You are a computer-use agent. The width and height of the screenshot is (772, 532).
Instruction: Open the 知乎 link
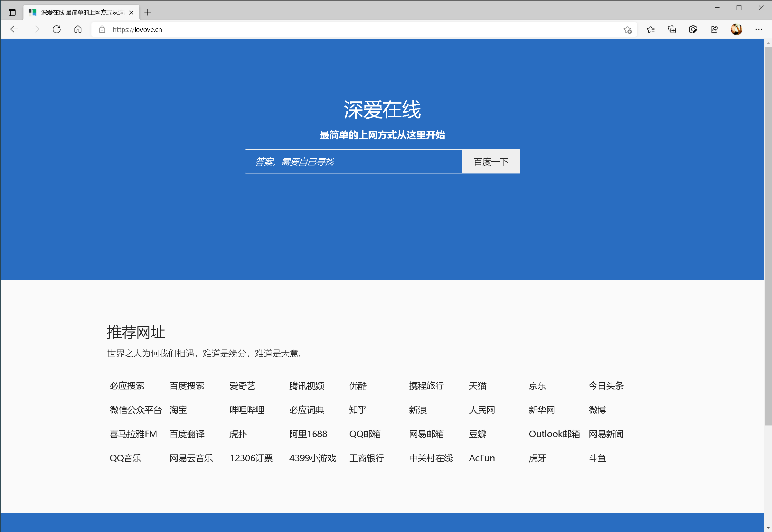coord(358,410)
